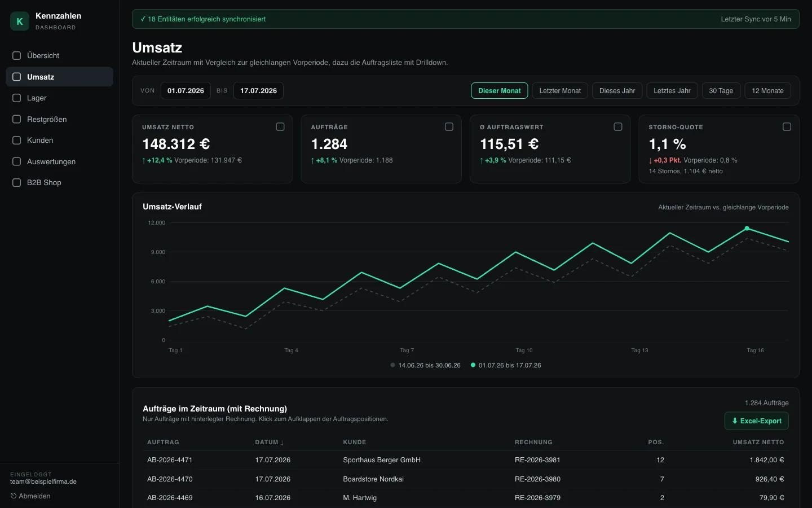The image size is (812, 508).
Task: Open the Übersicht page
Action: 59,55
